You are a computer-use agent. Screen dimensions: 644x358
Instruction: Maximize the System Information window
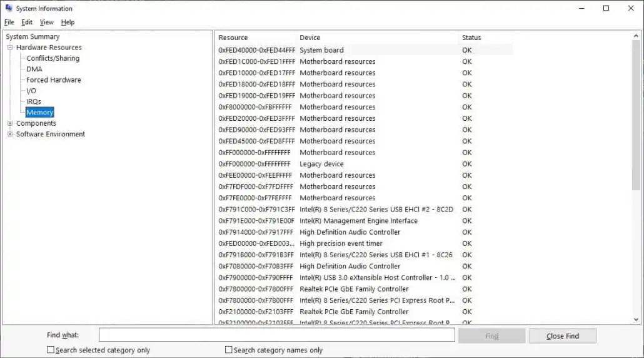[606, 8]
